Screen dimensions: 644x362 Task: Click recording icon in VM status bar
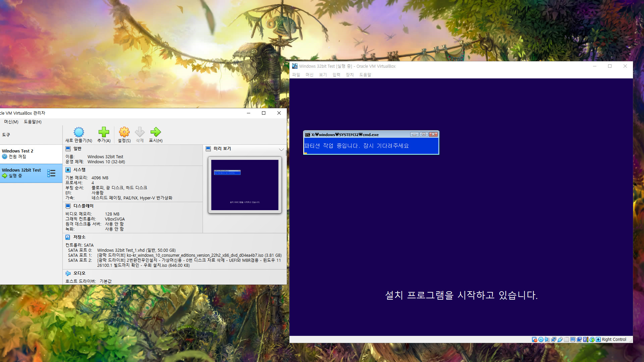coord(579,340)
